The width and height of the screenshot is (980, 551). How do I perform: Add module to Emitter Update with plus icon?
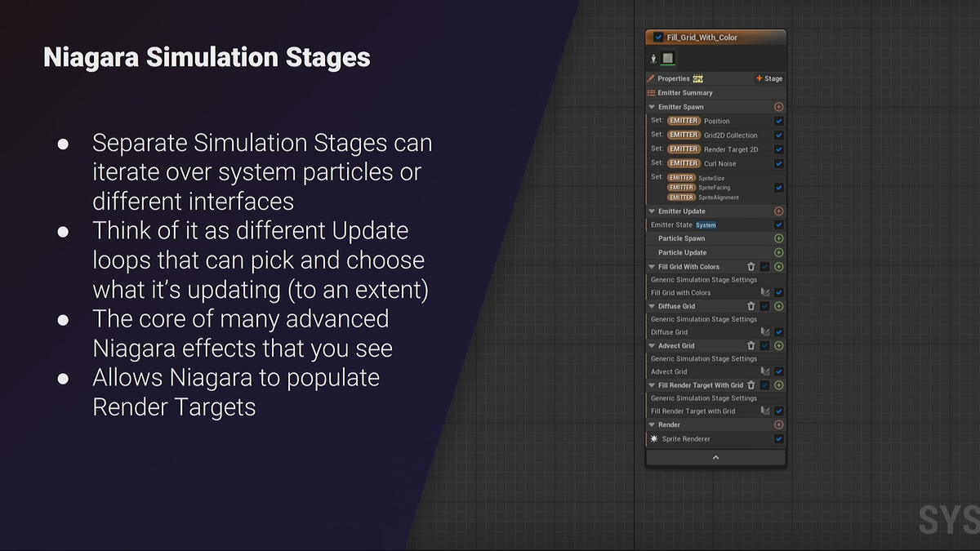click(x=778, y=211)
